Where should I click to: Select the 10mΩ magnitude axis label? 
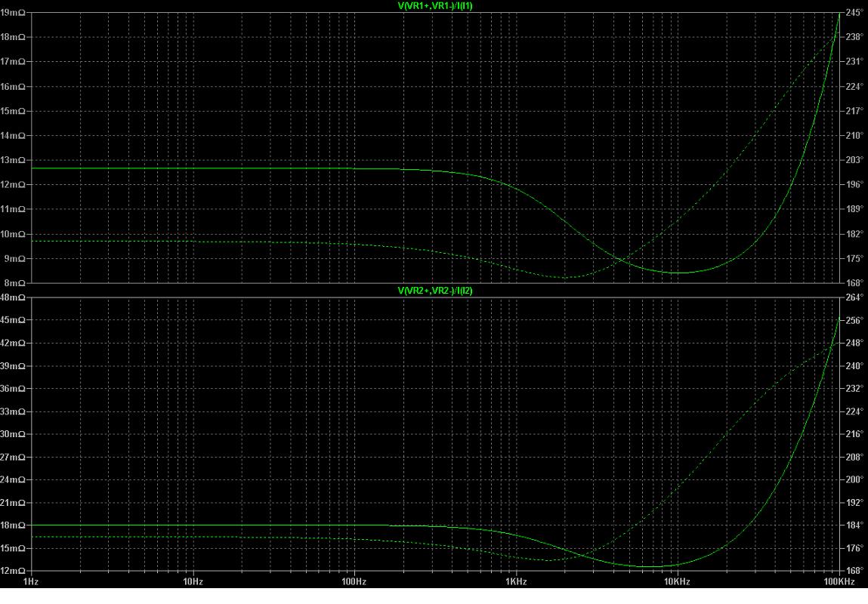(13, 234)
